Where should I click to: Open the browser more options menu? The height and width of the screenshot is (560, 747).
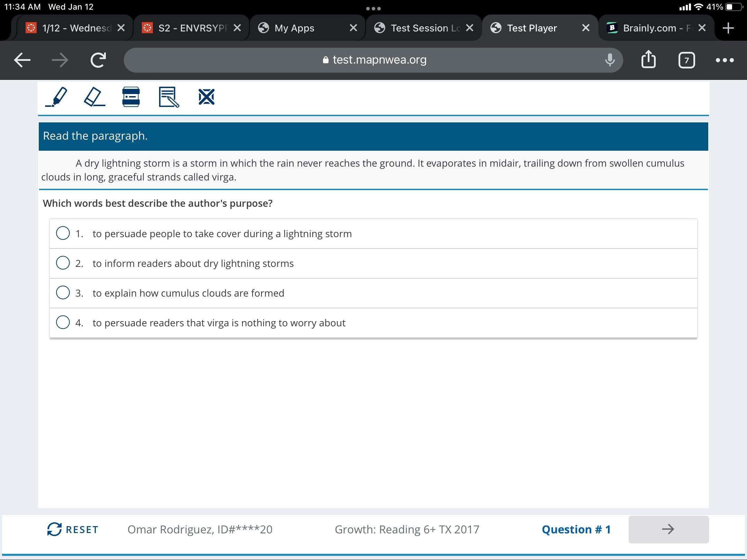[x=725, y=60]
